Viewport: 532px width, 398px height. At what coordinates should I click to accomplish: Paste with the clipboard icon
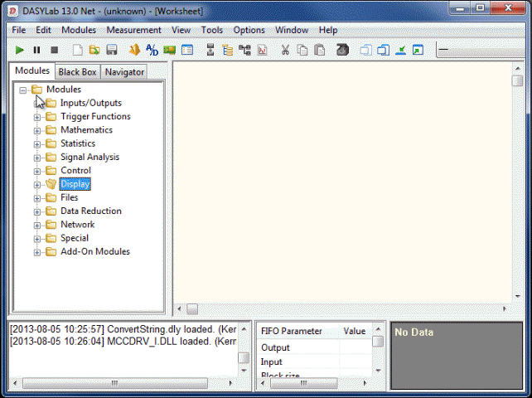coord(320,51)
